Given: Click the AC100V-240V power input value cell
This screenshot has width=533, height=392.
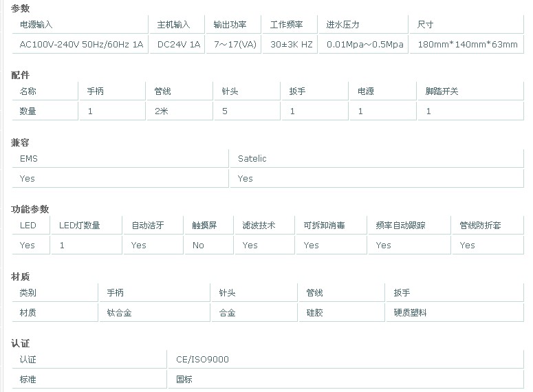Looking at the screenshot, I should tap(80, 44).
